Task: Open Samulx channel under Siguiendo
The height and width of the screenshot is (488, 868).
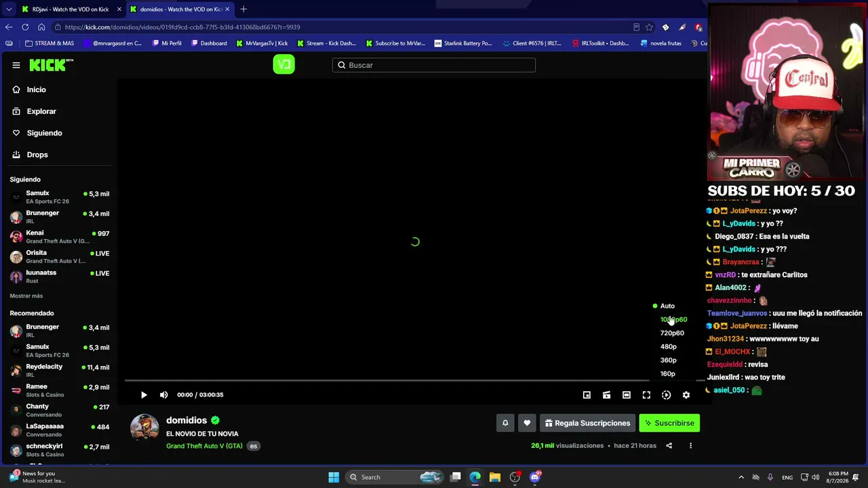Action: tap(60, 197)
